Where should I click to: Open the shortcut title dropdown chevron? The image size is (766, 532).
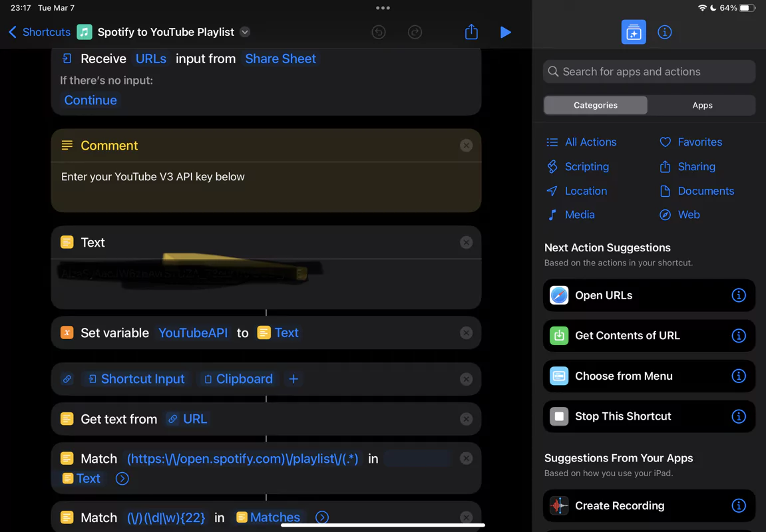(245, 32)
